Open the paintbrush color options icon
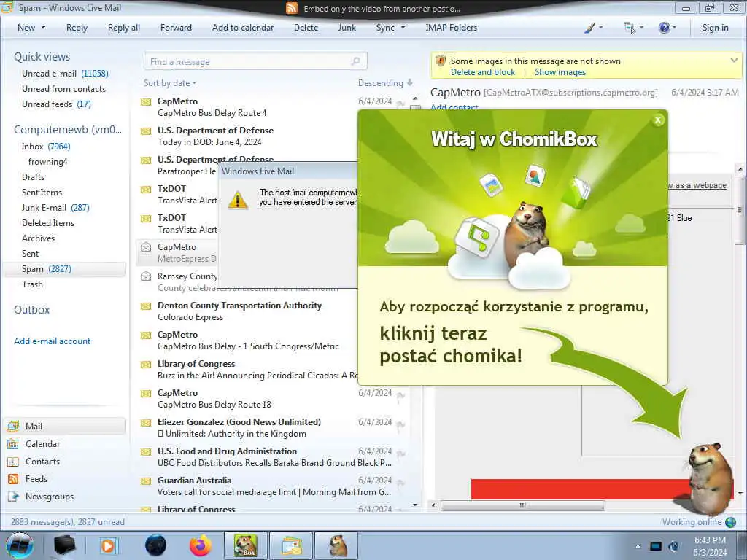The width and height of the screenshot is (747, 560). [x=589, y=28]
